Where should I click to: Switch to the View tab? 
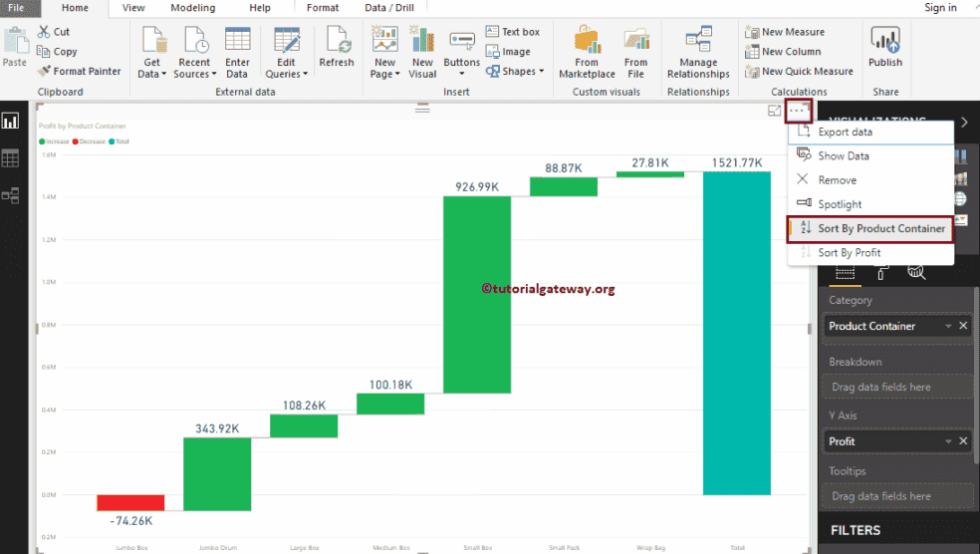point(133,8)
